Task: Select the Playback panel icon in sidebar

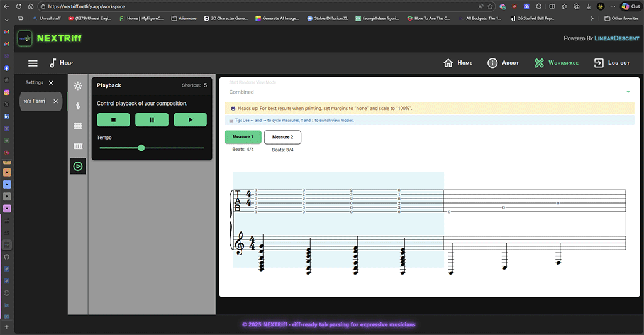Action: pyautogui.click(x=78, y=167)
